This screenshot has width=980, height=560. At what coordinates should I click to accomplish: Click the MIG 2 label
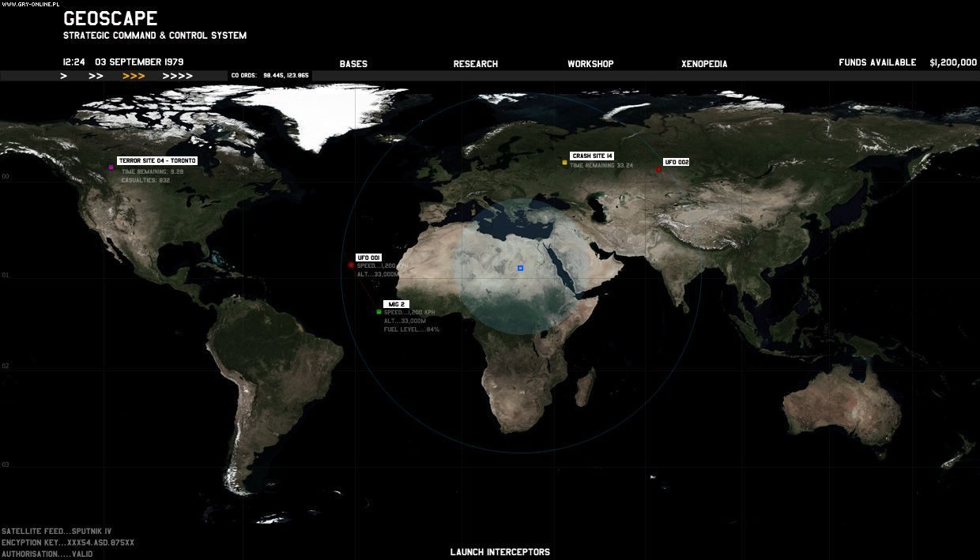point(396,304)
